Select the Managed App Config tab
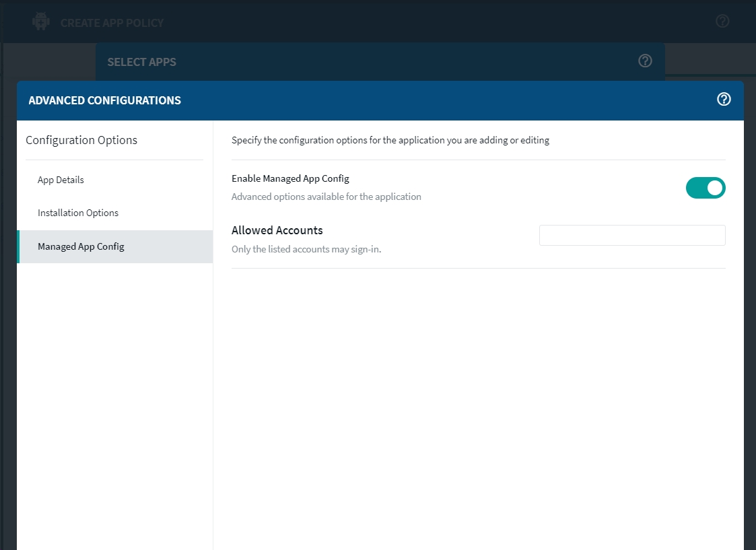Image resolution: width=756 pixels, height=550 pixels. point(81,246)
